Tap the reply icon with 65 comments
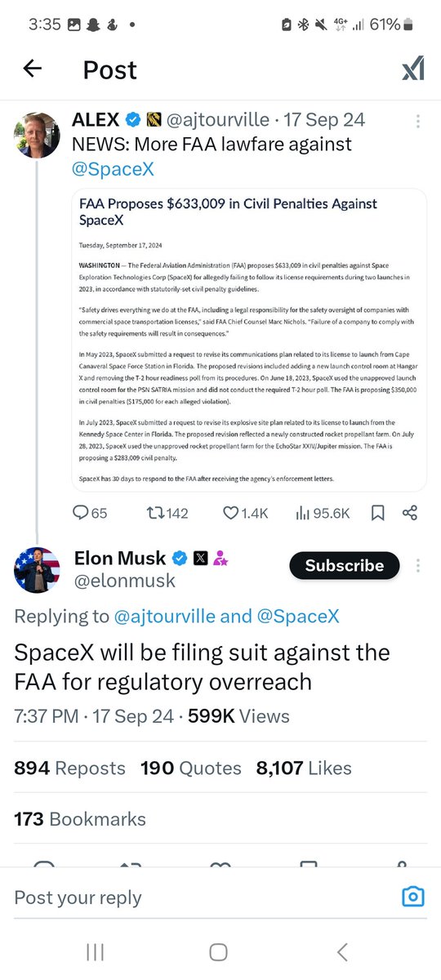This screenshot has height=980, width=441. (81, 513)
